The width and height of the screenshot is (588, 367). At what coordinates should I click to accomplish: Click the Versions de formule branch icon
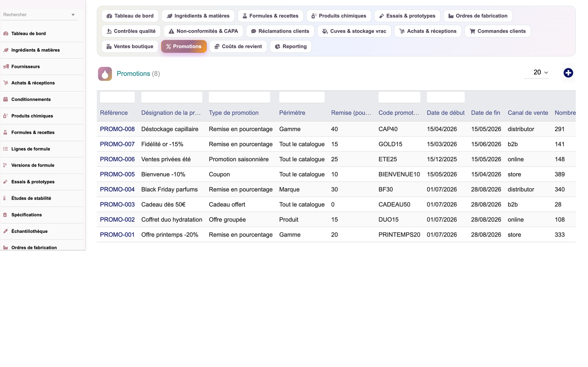6,165
